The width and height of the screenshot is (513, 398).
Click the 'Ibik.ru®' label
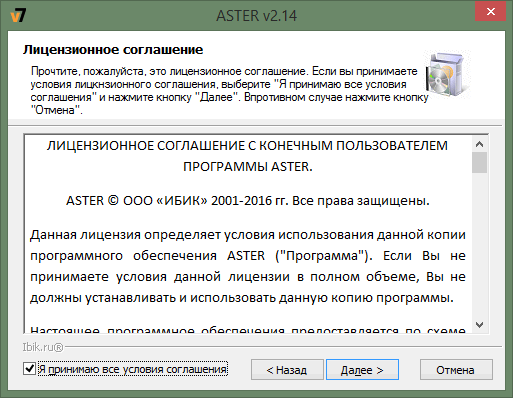[43, 347]
